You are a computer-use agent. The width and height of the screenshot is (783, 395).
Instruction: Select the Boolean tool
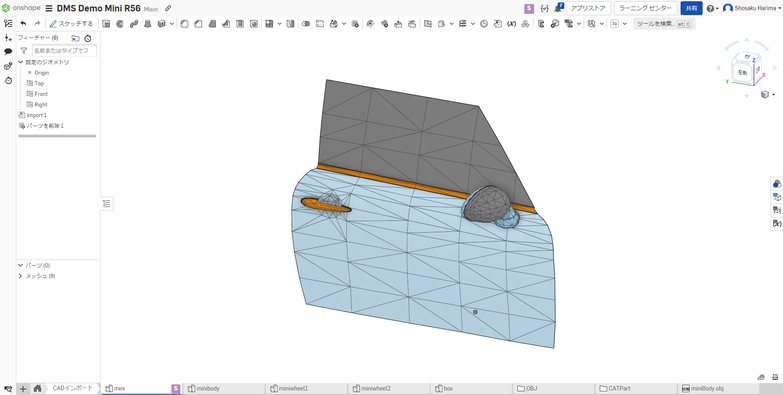[x=307, y=23]
